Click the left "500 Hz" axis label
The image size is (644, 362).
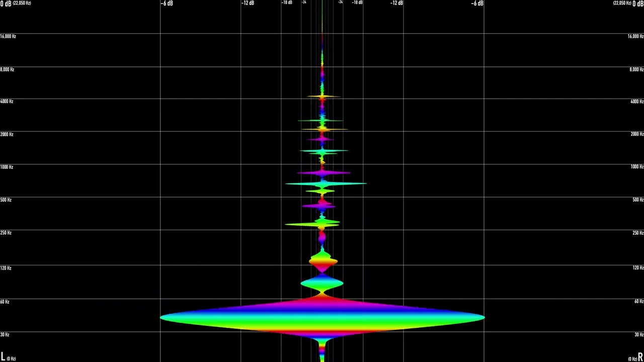6,200
